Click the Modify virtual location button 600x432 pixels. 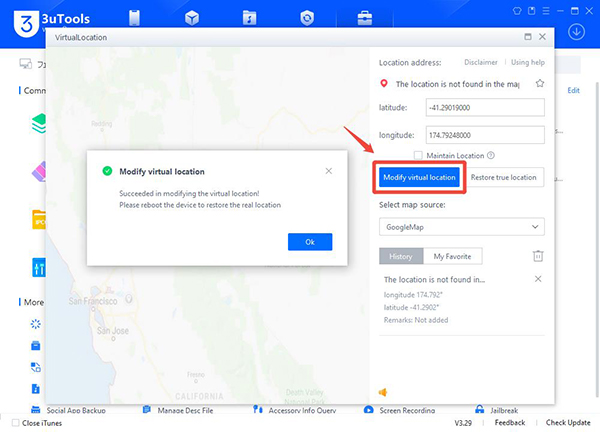(419, 178)
